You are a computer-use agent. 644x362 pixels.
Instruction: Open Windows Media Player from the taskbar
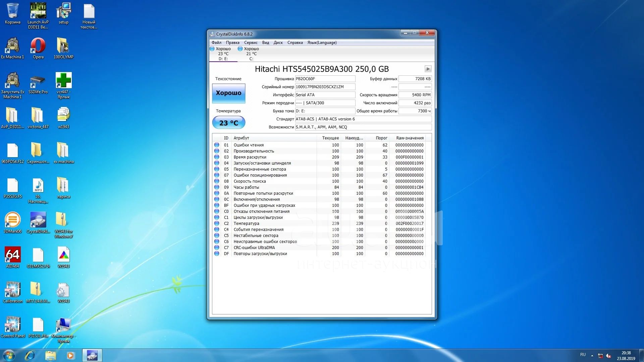70,355
